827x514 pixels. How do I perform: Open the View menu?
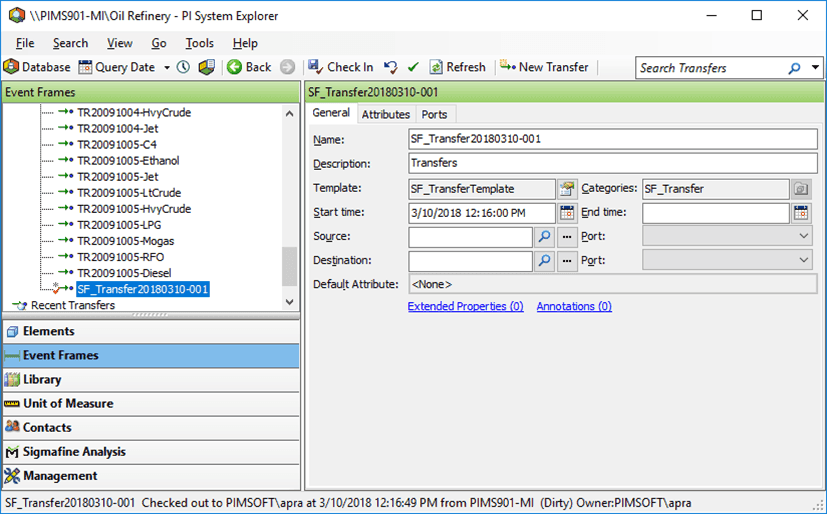[120, 43]
